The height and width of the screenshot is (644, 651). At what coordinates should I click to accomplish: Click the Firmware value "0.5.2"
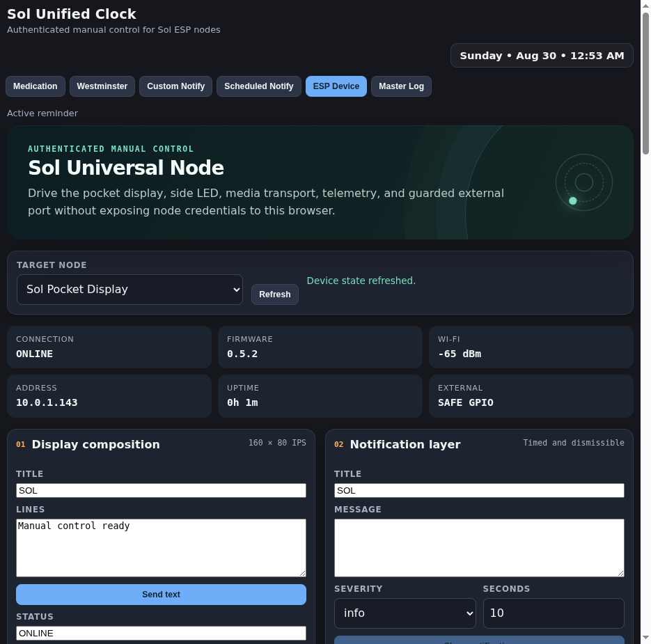(x=242, y=354)
